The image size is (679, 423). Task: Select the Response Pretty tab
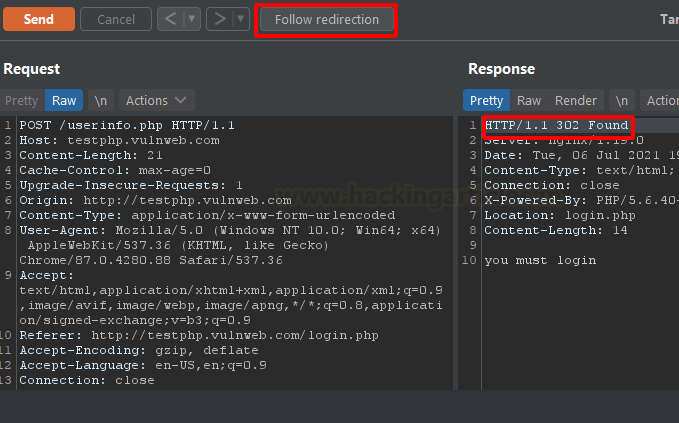coord(486,100)
